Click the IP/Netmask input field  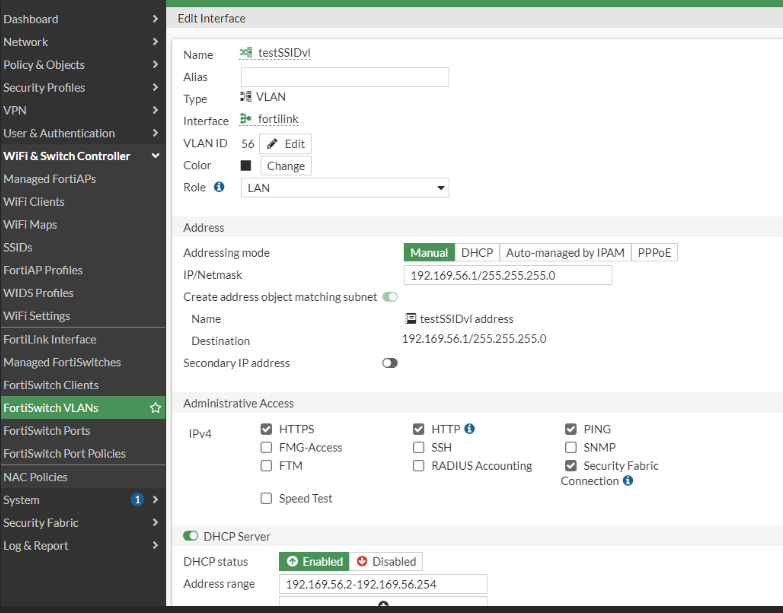[x=508, y=275]
